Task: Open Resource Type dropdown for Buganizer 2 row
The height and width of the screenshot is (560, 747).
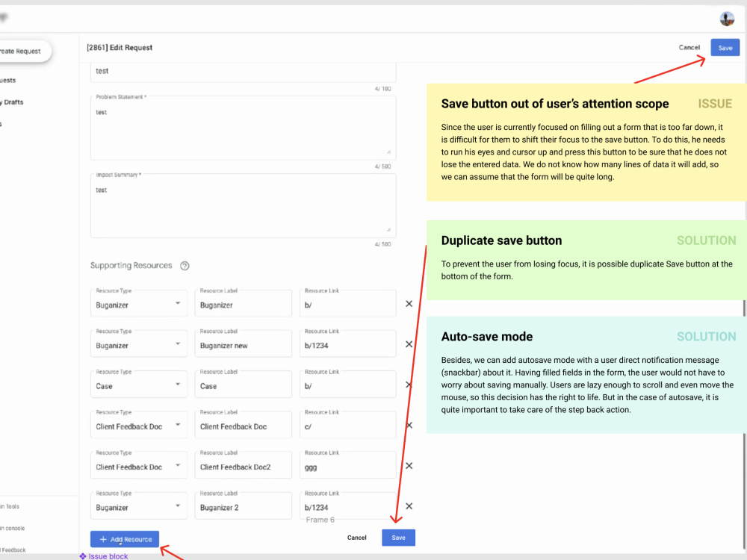Action: (x=139, y=505)
